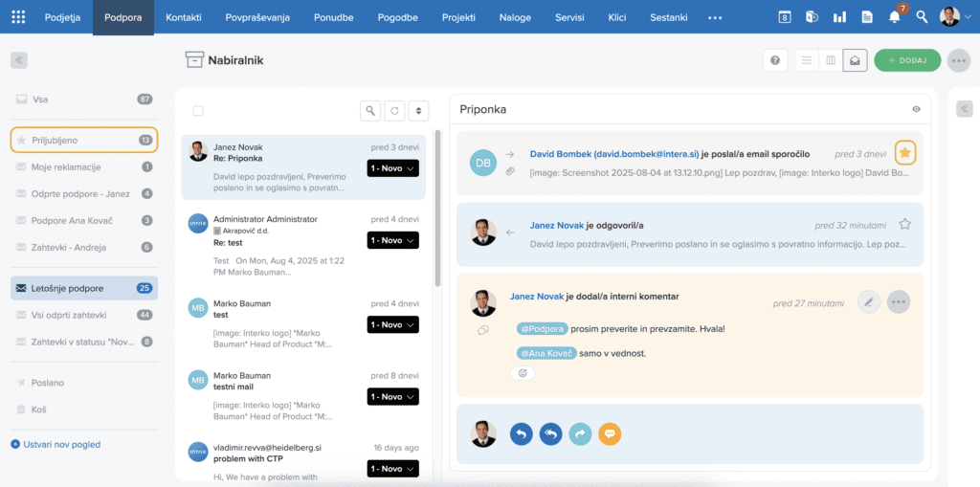
Task: Click the reply-all double arrow icon
Action: click(x=550, y=434)
